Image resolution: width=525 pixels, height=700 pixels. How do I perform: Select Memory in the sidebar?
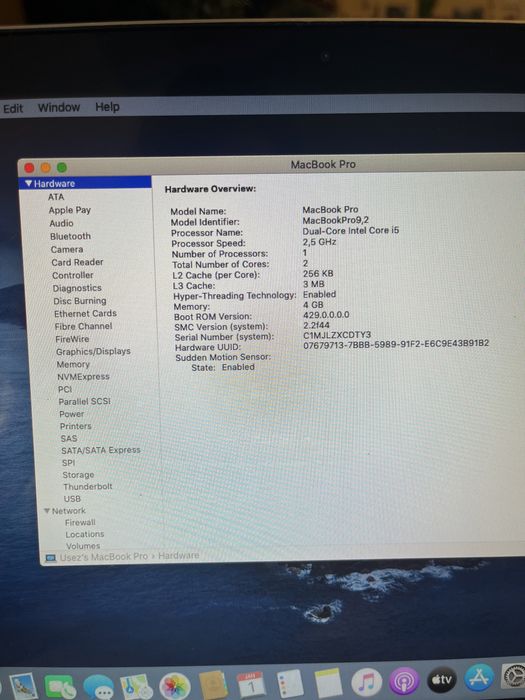(x=73, y=365)
